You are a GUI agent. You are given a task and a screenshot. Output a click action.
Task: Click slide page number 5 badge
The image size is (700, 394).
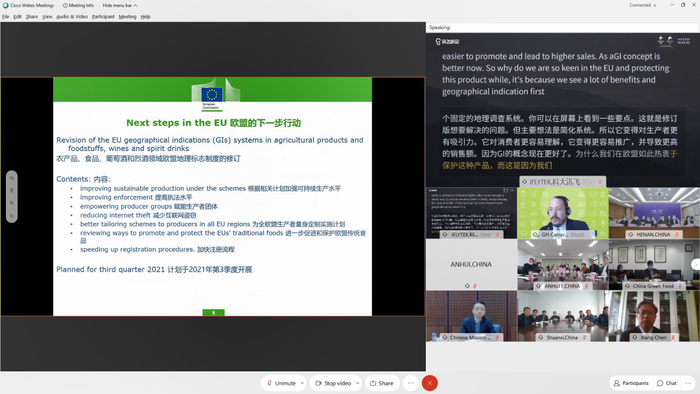point(213,312)
